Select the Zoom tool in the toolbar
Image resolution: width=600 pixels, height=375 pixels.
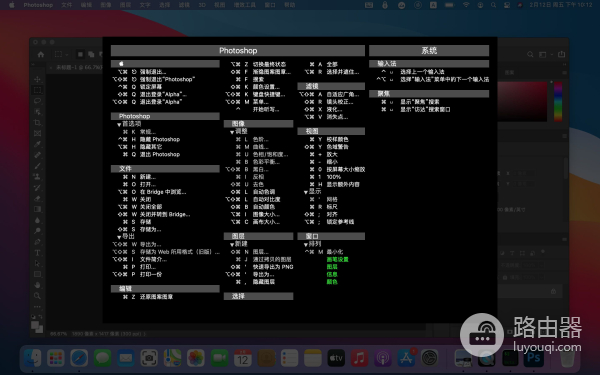coord(38,296)
